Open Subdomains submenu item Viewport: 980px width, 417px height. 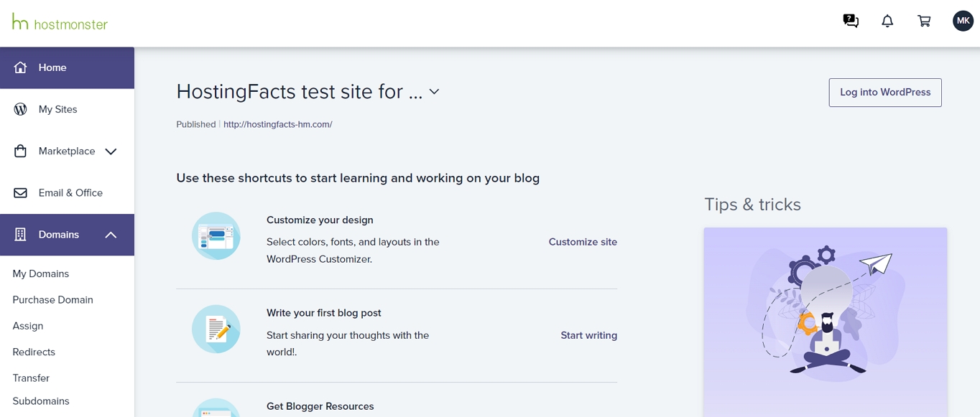click(x=41, y=401)
